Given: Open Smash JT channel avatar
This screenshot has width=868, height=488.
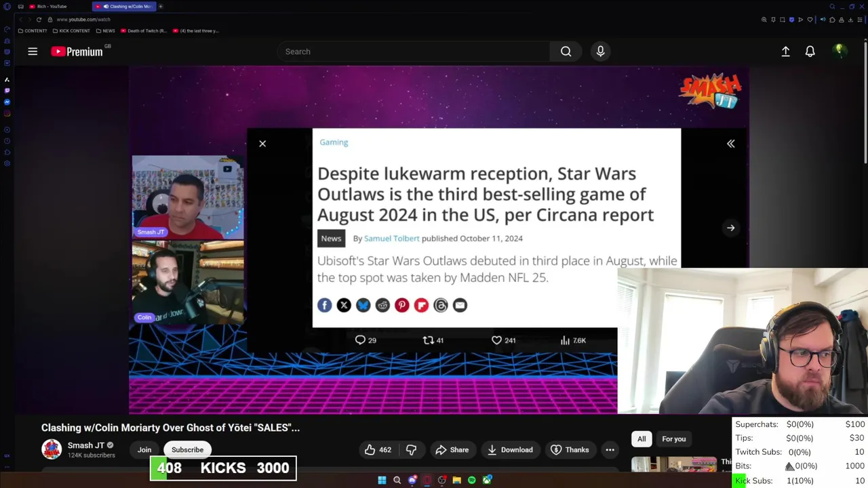Looking at the screenshot, I should (x=52, y=449).
